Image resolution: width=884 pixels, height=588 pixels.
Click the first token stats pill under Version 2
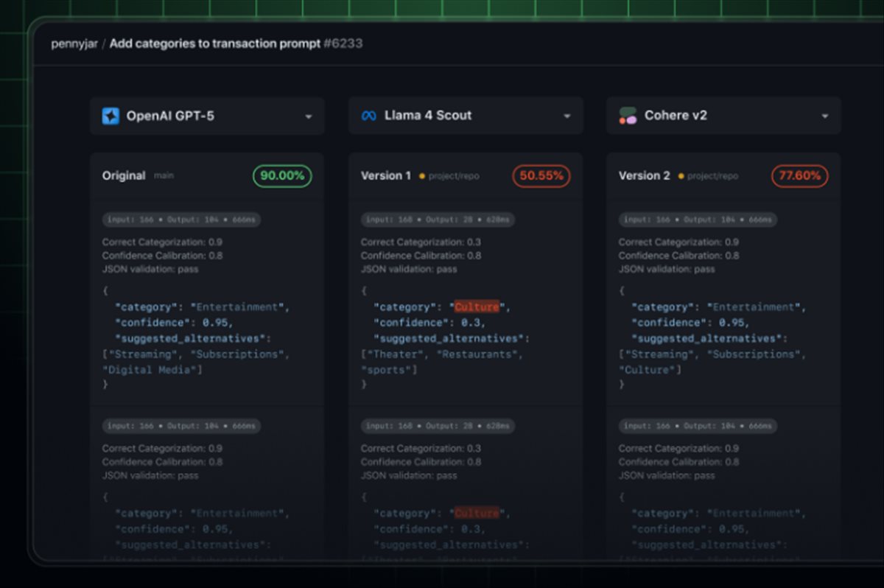tap(698, 220)
